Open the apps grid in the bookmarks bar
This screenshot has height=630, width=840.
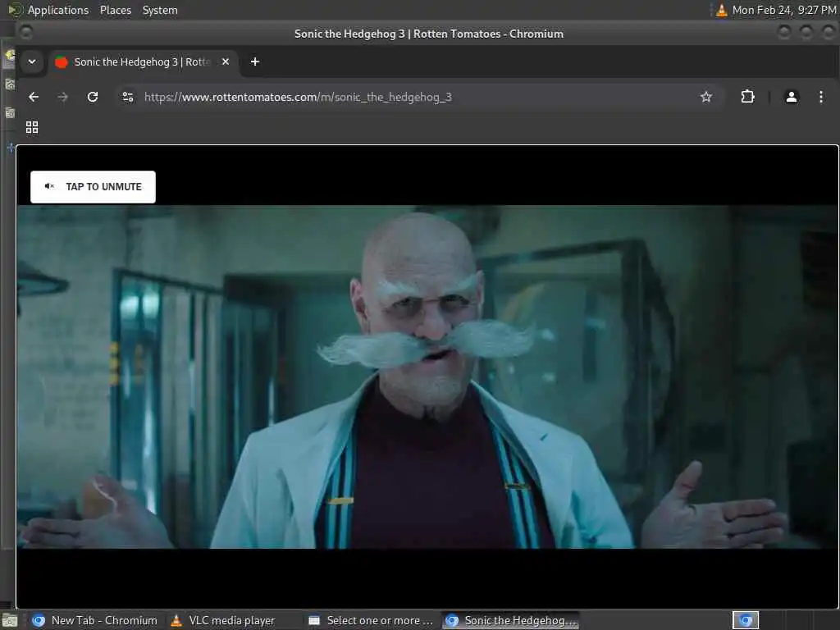click(32, 127)
